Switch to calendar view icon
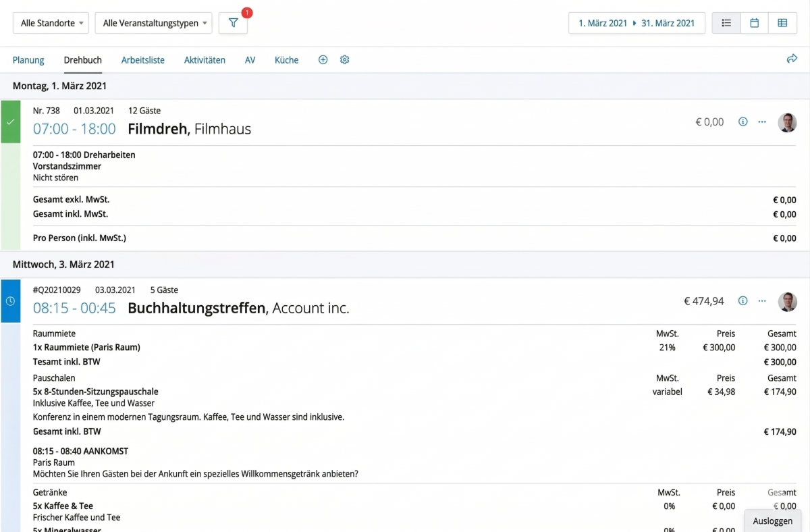 [754, 23]
